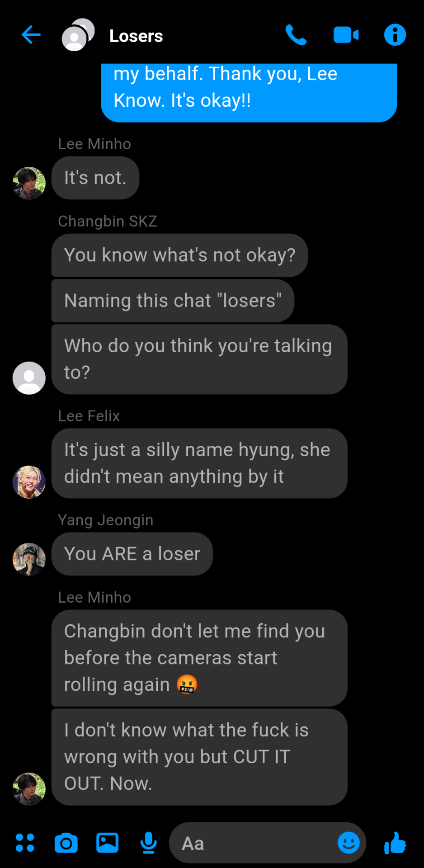424x868 pixels.
Task: Start a voice call with Losers group
Action: pos(296,35)
